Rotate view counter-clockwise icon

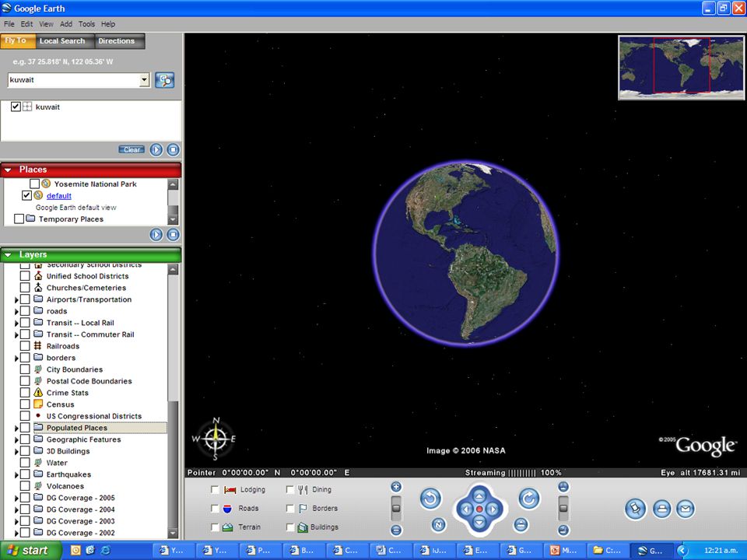tap(430, 499)
